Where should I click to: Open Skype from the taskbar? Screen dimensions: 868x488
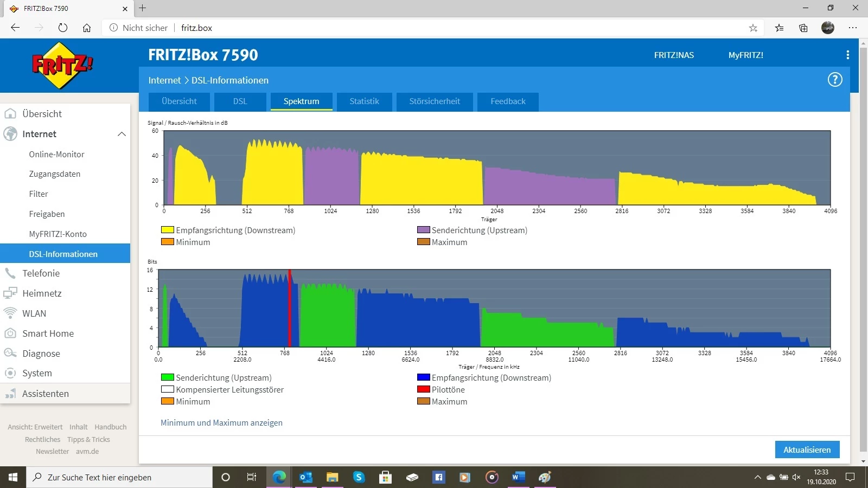pyautogui.click(x=359, y=477)
